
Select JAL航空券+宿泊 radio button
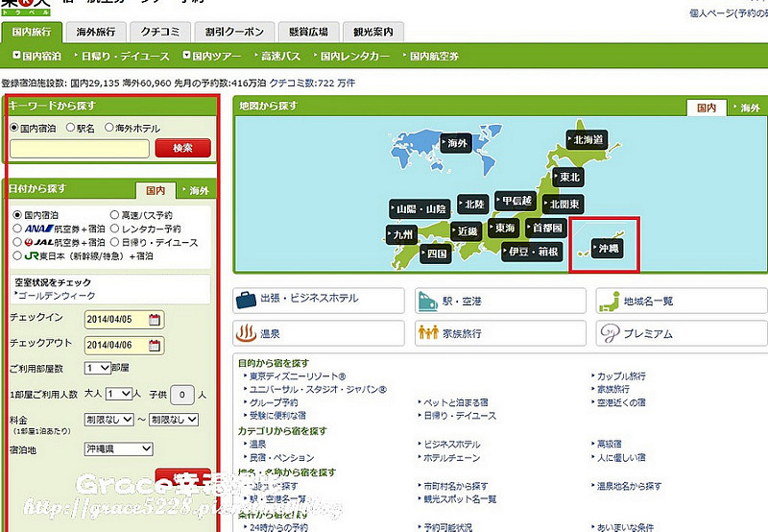[x=17, y=242]
